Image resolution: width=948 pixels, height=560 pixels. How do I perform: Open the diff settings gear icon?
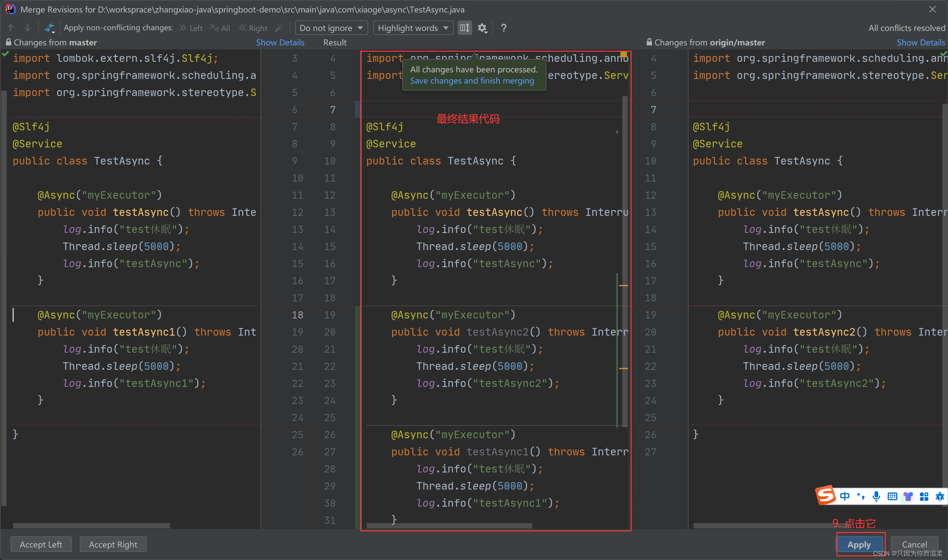482,28
